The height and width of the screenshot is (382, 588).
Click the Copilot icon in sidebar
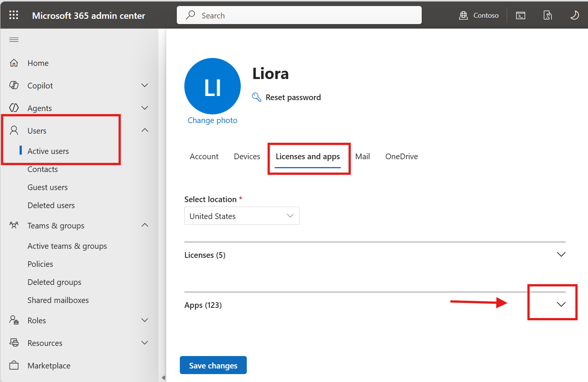coord(14,85)
